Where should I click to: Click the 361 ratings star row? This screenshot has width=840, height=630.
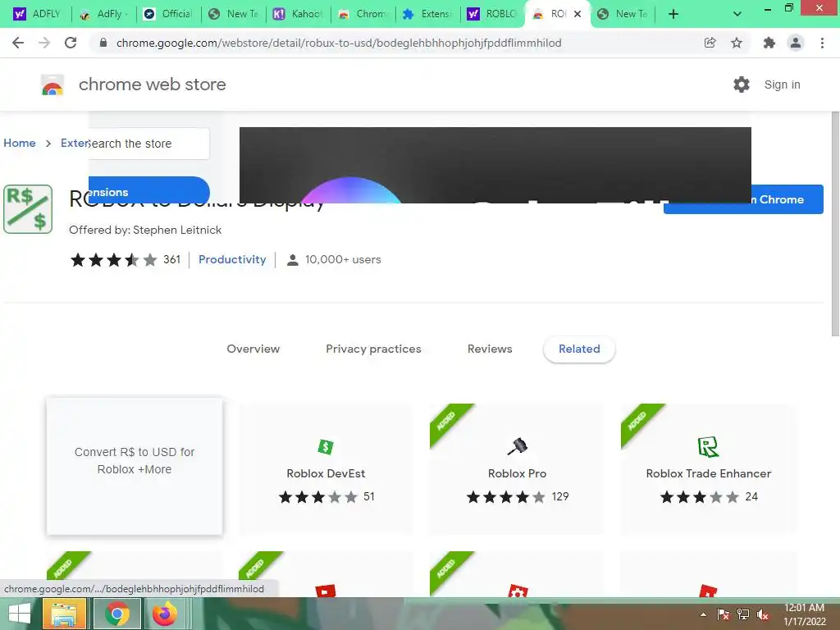(126, 260)
